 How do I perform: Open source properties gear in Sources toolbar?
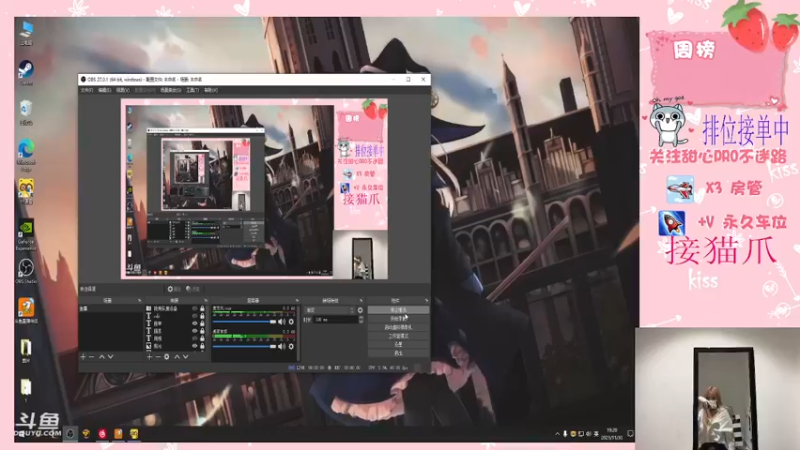[x=167, y=357]
